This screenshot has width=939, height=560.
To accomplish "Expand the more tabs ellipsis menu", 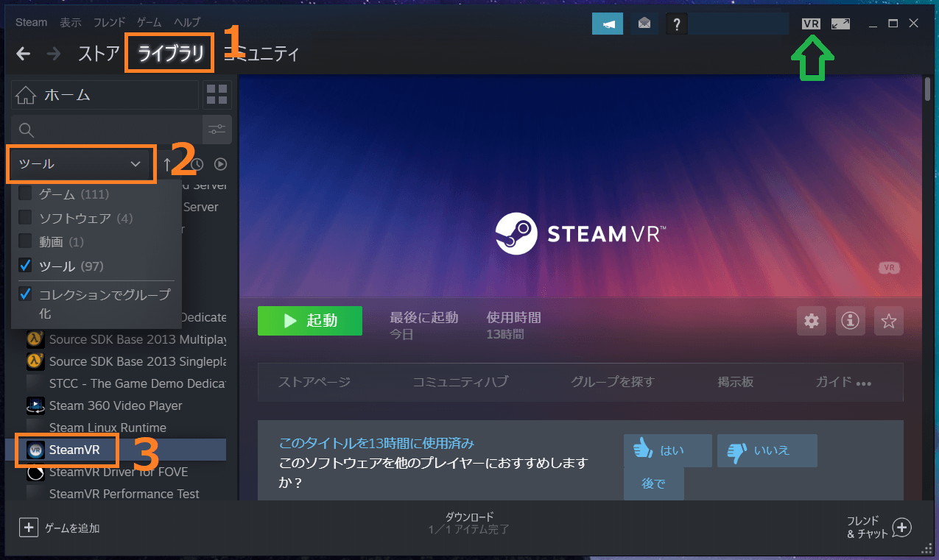I will (865, 383).
